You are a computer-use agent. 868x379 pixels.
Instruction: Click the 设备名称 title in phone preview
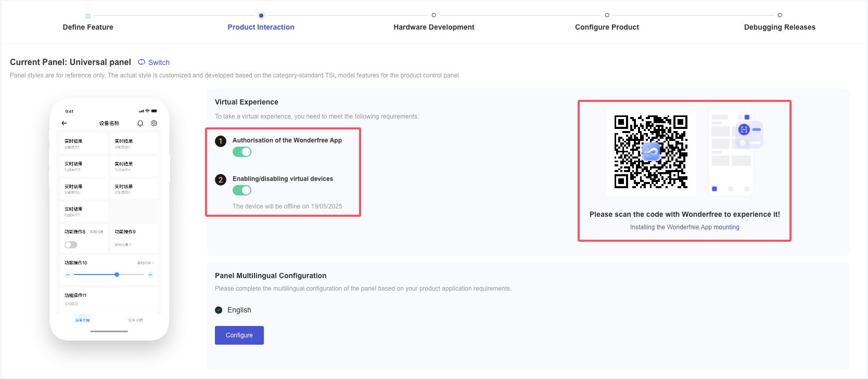coord(109,123)
